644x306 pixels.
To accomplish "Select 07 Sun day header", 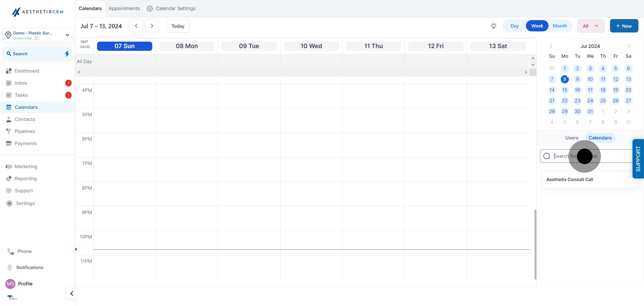I will [125, 46].
